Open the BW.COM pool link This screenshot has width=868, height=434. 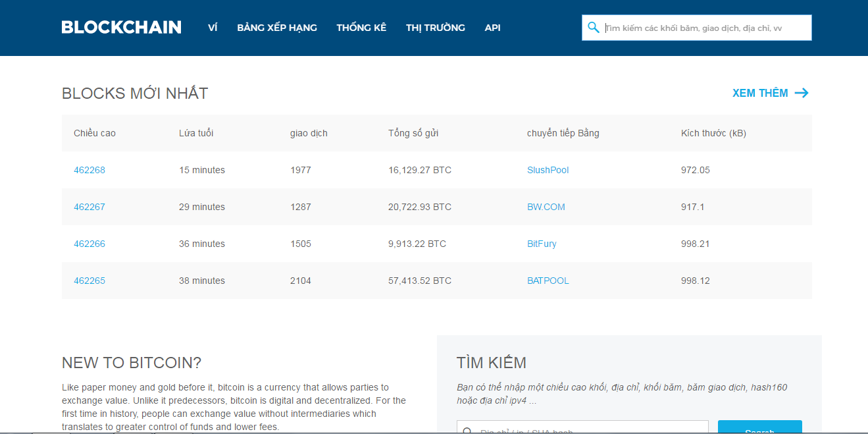coord(546,207)
